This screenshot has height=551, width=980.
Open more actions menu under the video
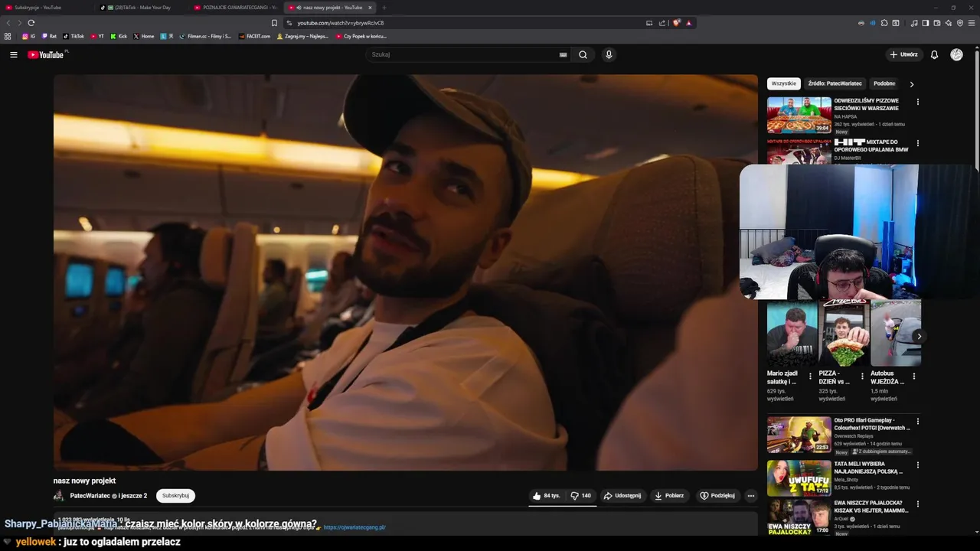751,496
